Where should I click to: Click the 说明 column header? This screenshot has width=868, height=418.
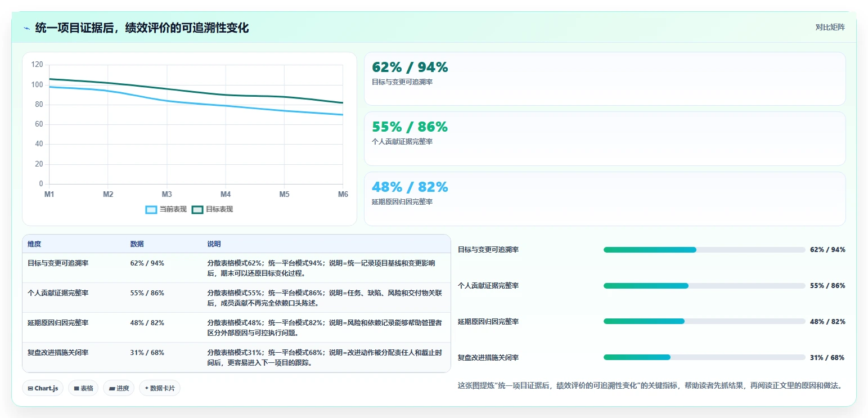click(x=214, y=244)
